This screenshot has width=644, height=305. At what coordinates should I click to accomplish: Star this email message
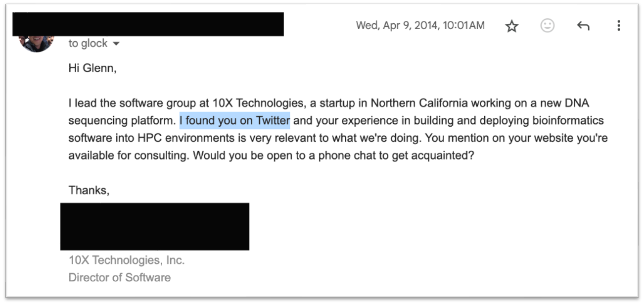pos(512,26)
